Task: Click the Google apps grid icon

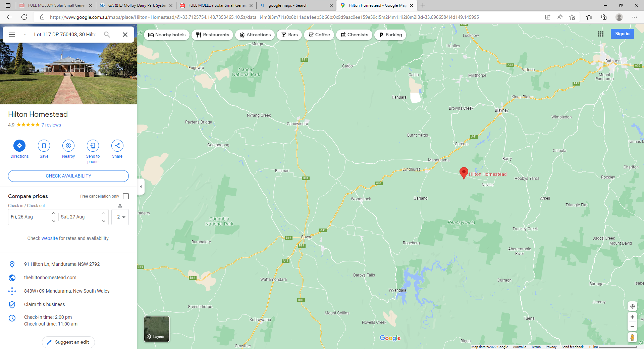Action: click(601, 34)
